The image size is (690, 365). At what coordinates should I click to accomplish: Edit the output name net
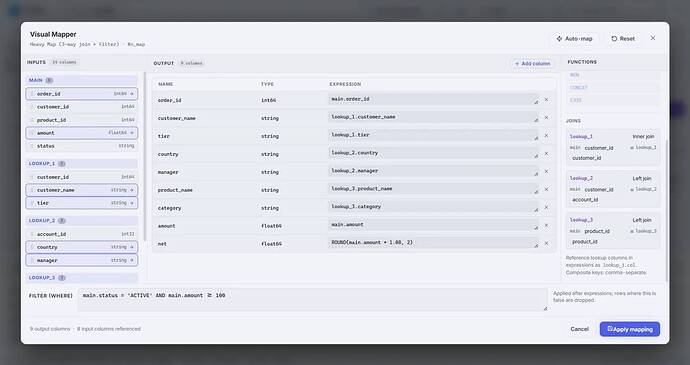(162, 244)
